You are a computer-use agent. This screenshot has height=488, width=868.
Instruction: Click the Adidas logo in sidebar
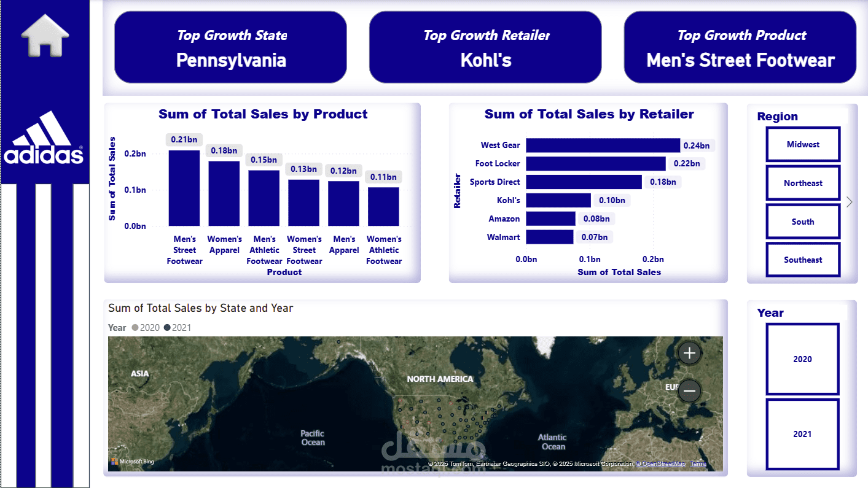click(44, 138)
